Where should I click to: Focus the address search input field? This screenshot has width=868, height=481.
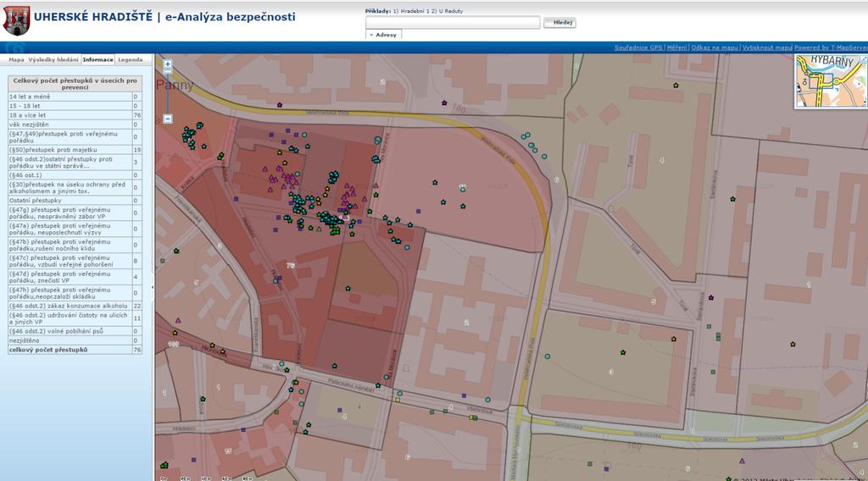tap(453, 22)
